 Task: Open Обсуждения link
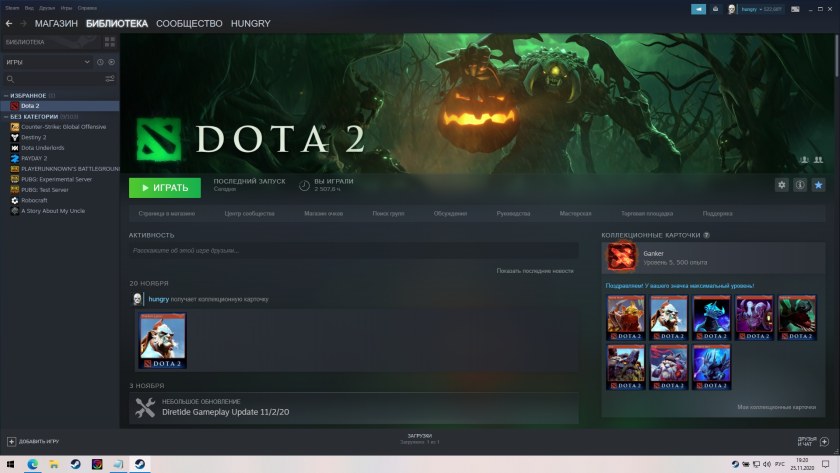pyautogui.click(x=451, y=213)
